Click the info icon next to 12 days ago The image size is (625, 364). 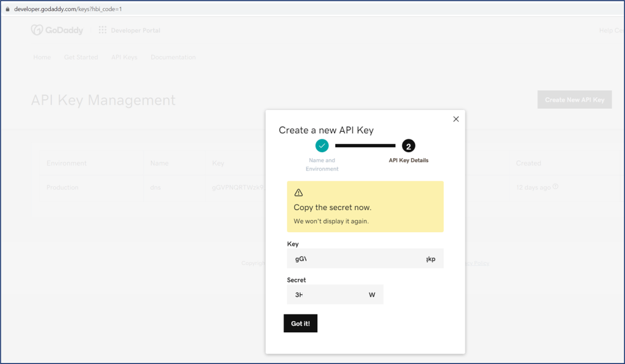tap(555, 187)
